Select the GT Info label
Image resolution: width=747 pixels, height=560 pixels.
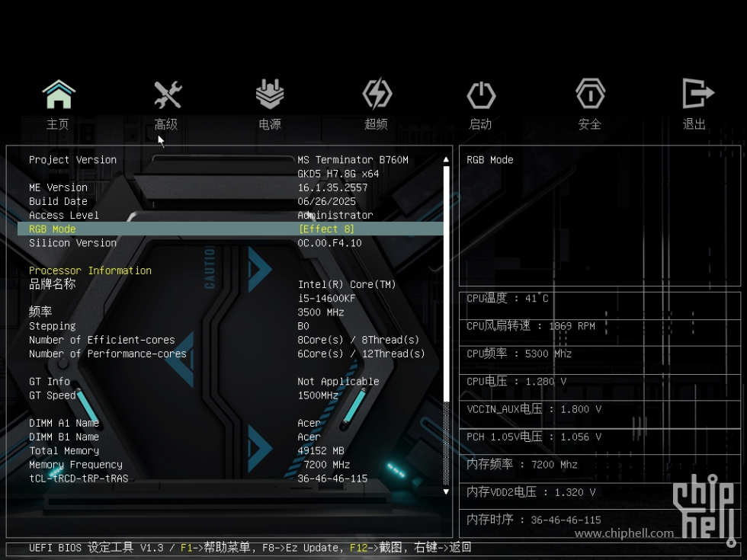pyautogui.click(x=50, y=382)
